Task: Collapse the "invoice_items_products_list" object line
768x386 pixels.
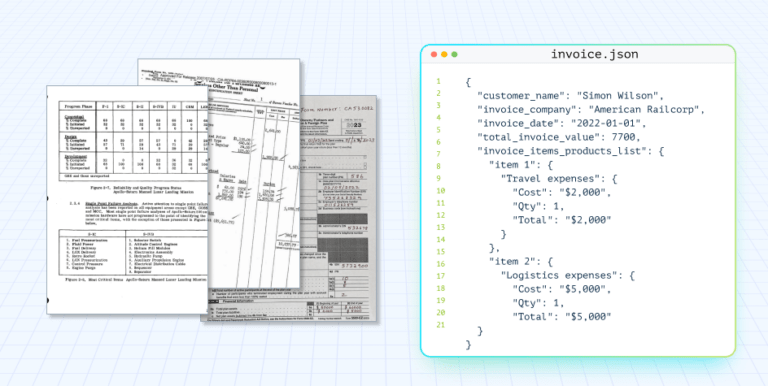Action: [571, 151]
